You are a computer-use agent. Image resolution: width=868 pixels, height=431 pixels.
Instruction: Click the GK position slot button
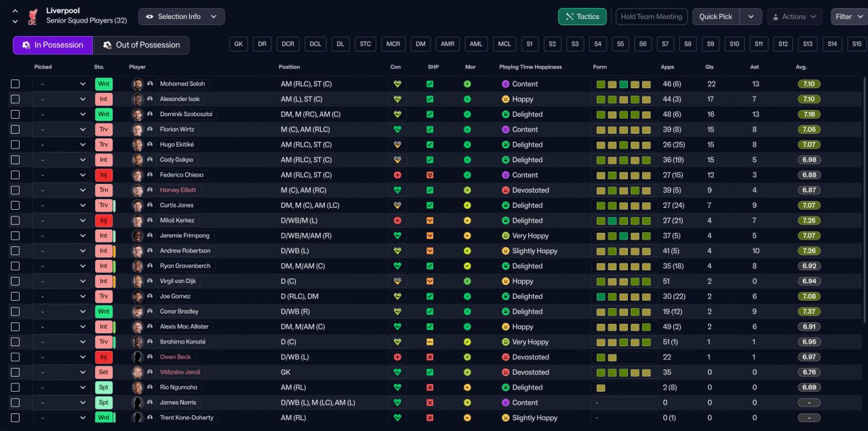(238, 44)
